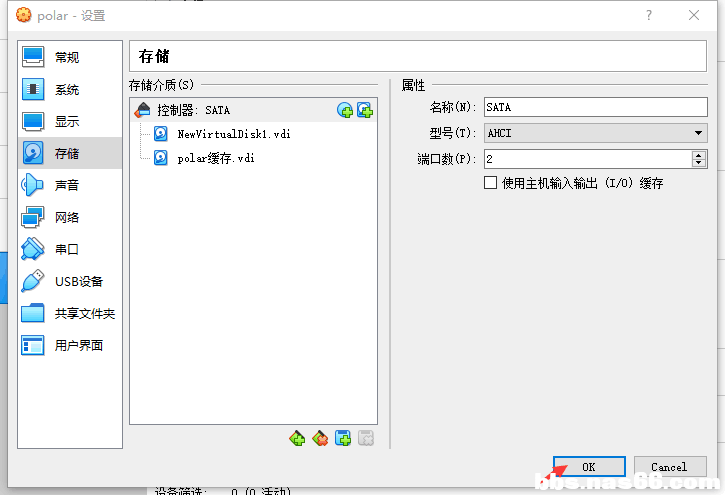The height and width of the screenshot is (495, 725).
Task: Confirm settings with the OK button
Action: click(589, 467)
